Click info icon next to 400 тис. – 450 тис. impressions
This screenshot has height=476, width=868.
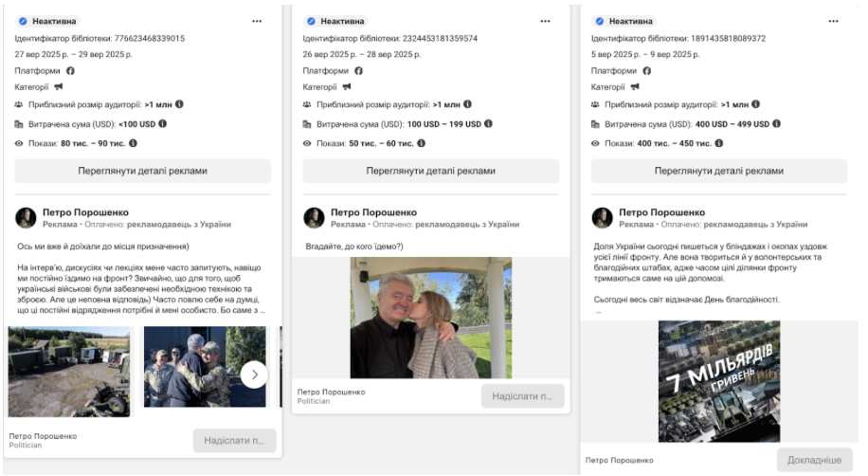(717, 143)
